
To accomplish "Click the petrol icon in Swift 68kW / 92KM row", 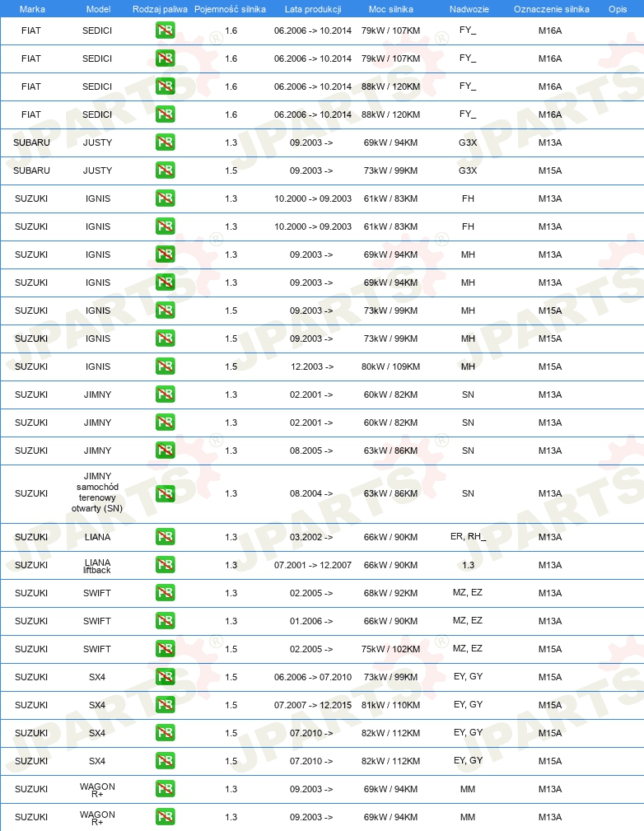I will pyautogui.click(x=166, y=593).
